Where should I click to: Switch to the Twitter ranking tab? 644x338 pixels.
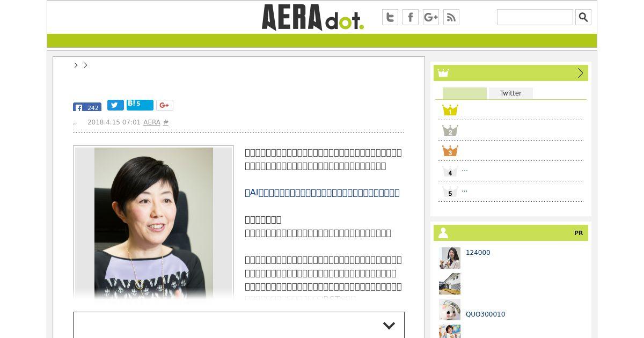511,93
